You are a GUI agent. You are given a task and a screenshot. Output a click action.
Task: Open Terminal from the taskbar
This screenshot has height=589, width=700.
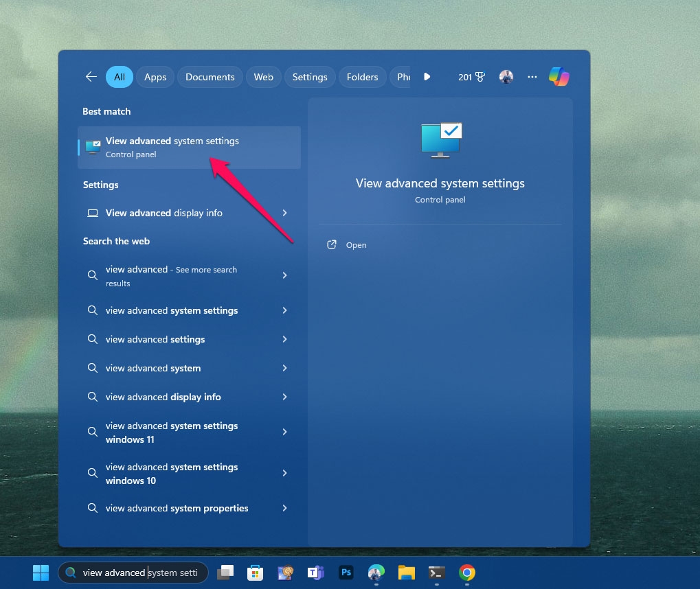[x=437, y=573]
